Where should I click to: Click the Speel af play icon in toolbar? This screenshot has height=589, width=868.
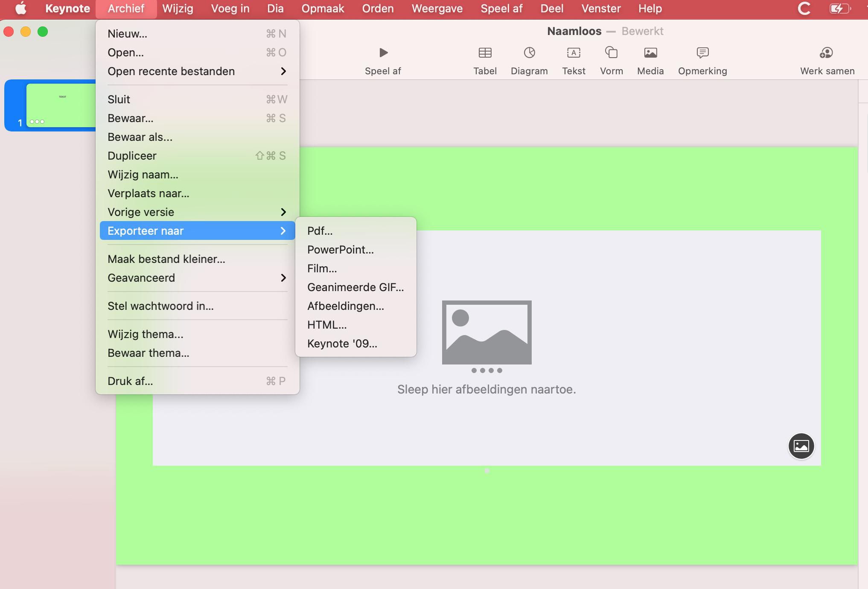pos(383,52)
